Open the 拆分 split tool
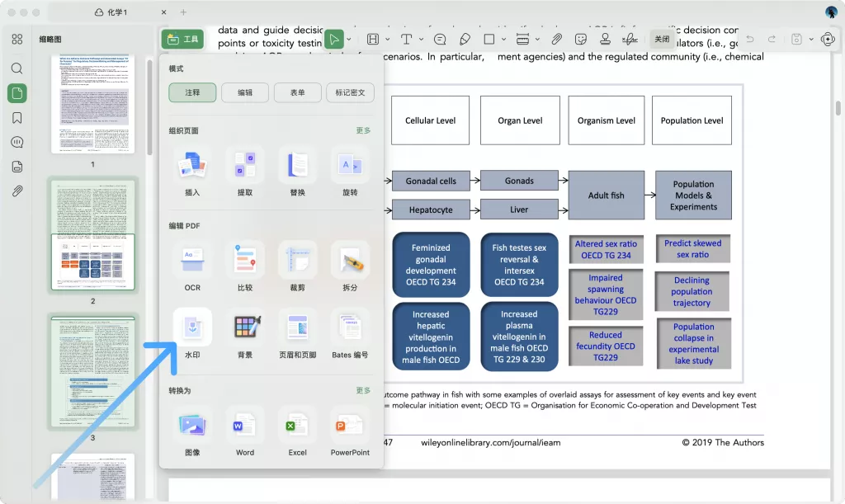This screenshot has height=504, width=845. coord(350,267)
